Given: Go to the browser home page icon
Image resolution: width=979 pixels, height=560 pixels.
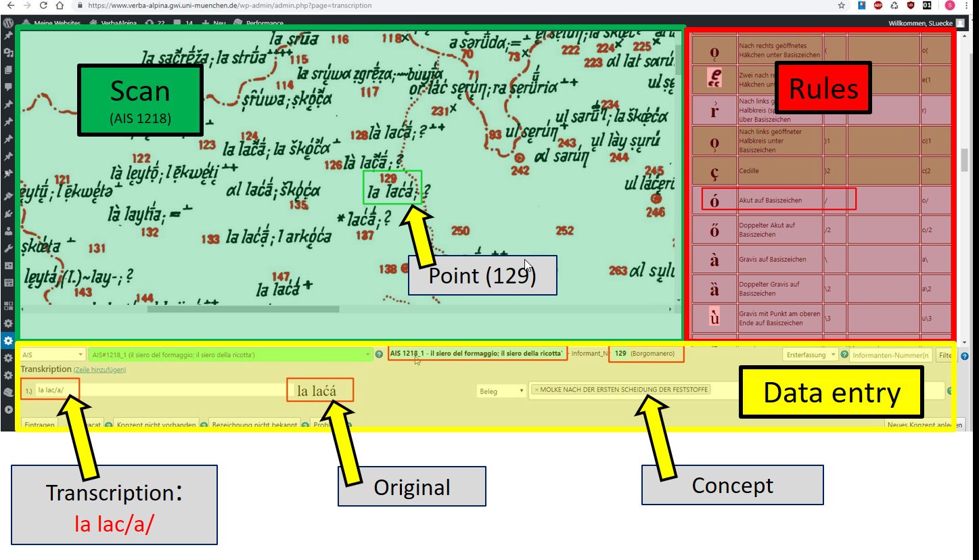Looking at the screenshot, I should tap(60, 5).
